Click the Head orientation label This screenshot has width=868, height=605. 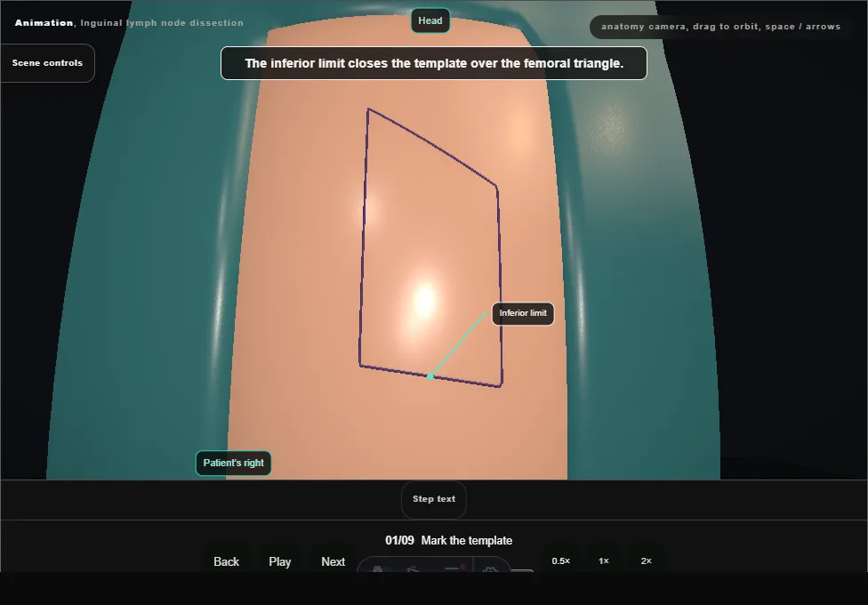pyautogui.click(x=430, y=21)
